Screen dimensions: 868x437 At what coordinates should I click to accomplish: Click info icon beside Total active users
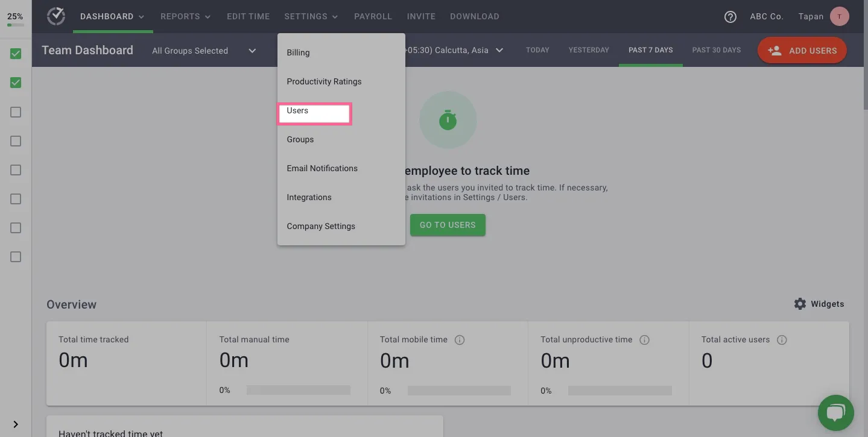click(x=782, y=340)
